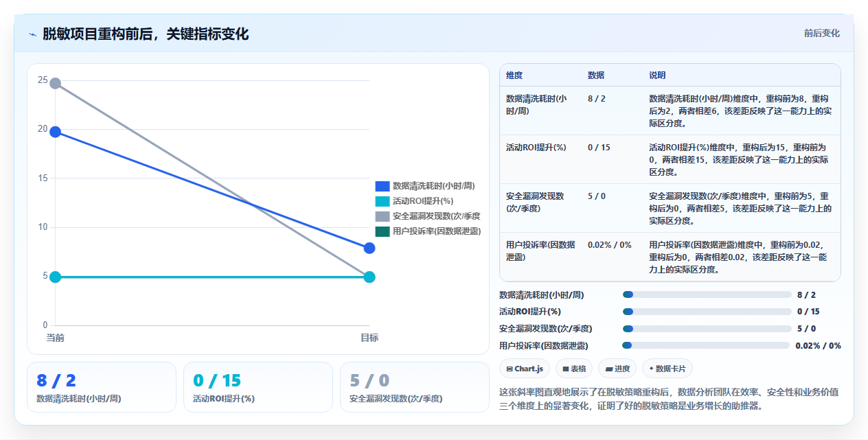The height and width of the screenshot is (440, 868).
Task: Click the lightning icon before the header title
Action: click(x=32, y=34)
